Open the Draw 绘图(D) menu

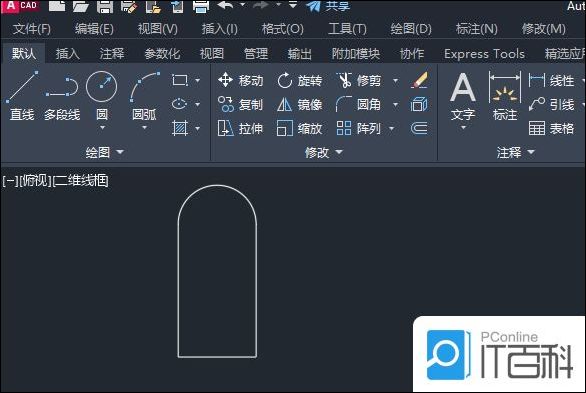[x=411, y=29]
